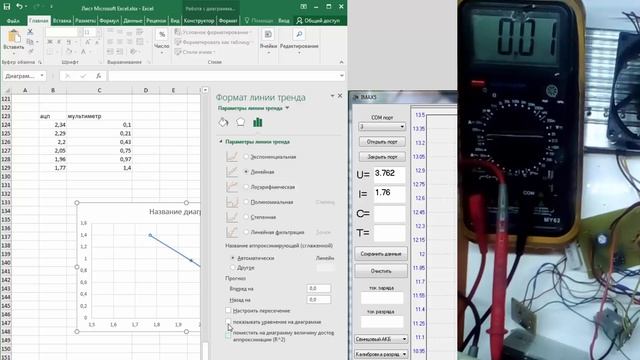Image resolution: width=640 pixels, height=360 pixels.
Task: Open the Калибровка разряд mode dropdown
Action: 381,354
